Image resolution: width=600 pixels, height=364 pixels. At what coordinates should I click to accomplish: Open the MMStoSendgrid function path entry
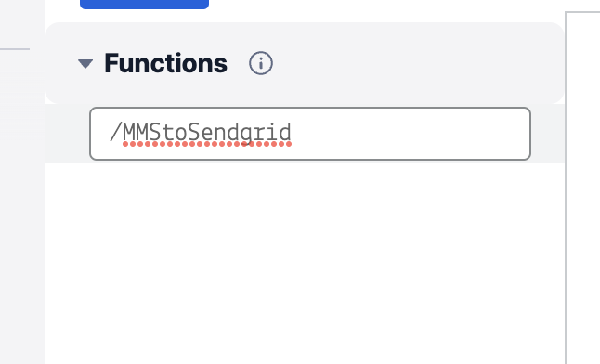[310, 134]
